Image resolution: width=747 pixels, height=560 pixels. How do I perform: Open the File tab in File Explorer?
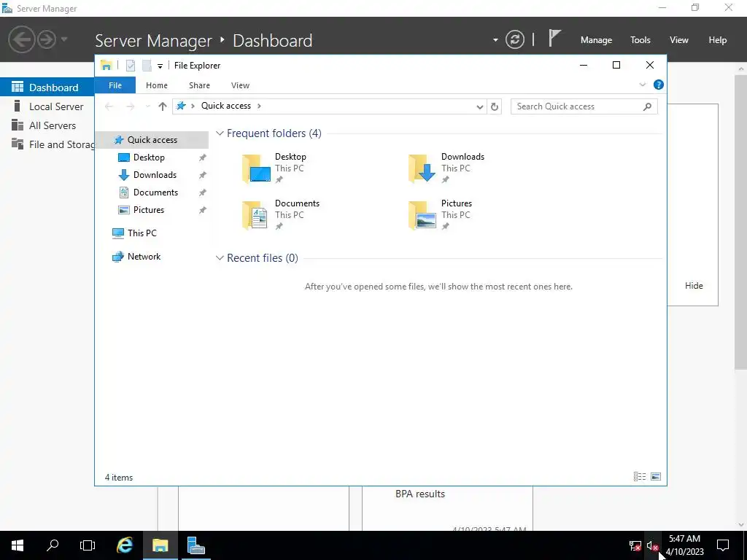click(115, 85)
